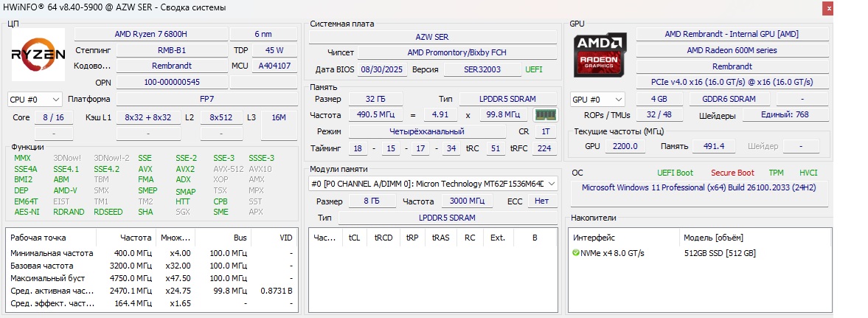Viewport: 868px width, 318px height.
Task: Click the tRFC value 224
Action: tap(544, 148)
